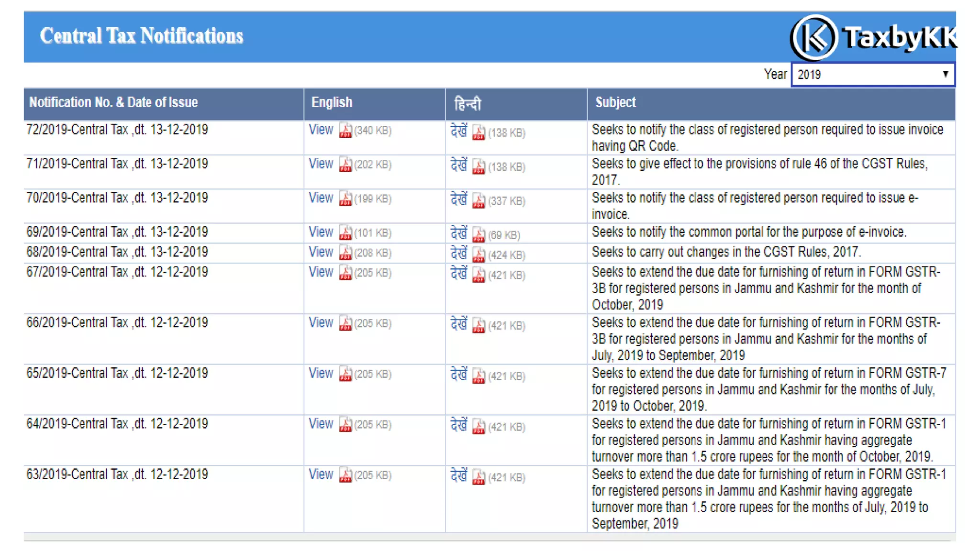Open Hindi देखें link for 64/2019-Central Tax

[x=458, y=425]
